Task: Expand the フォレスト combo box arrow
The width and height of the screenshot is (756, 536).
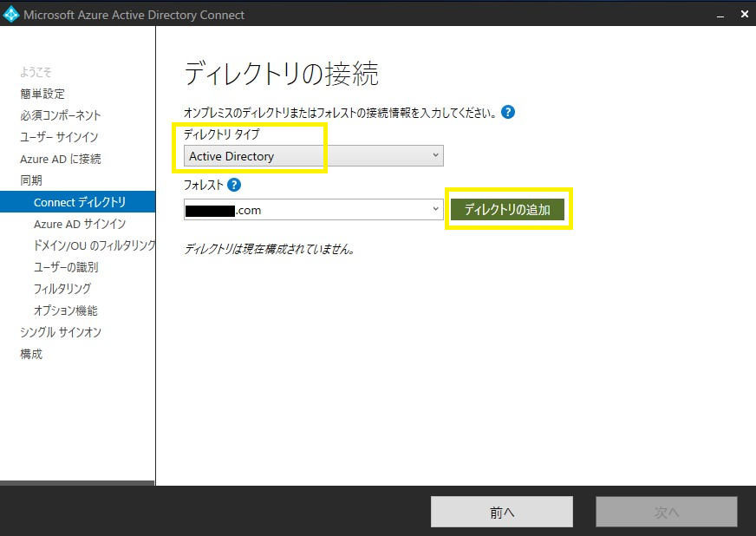Action: tap(435, 209)
